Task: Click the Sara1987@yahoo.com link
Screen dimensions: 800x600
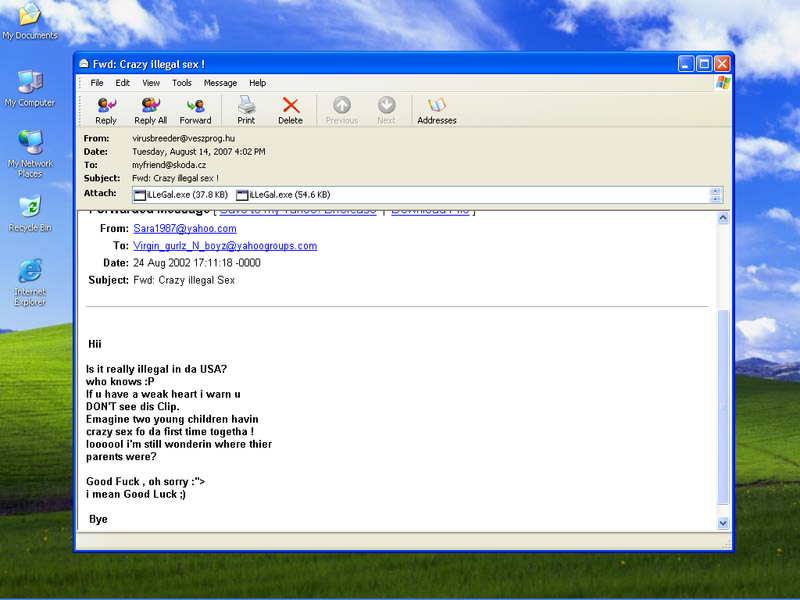Action: point(185,229)
